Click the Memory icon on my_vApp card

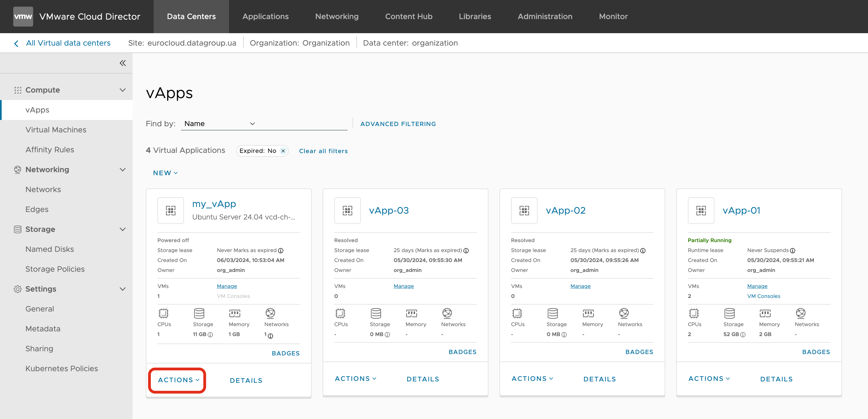click(x=235, y=313)
